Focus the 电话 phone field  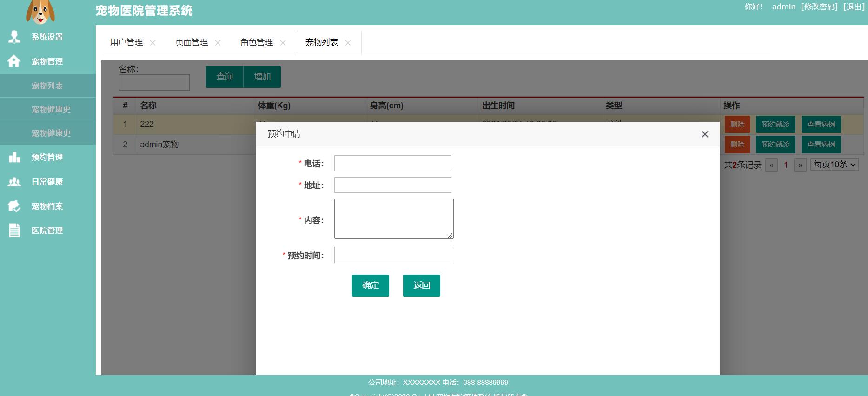pyautogui.click(x=393, y=163)
